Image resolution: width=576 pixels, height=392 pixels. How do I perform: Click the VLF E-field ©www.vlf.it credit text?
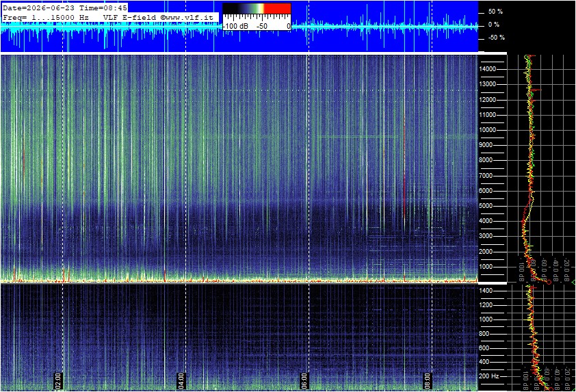(158, 17)
